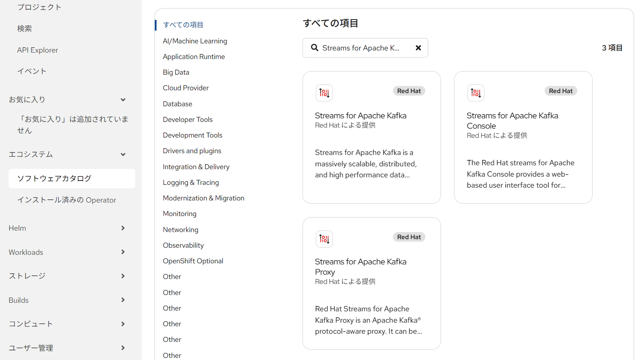Click the Red Hat badge on Kafka Console card
The height and width of the screenshot is (360, 644).
click(x=561, y=91)
